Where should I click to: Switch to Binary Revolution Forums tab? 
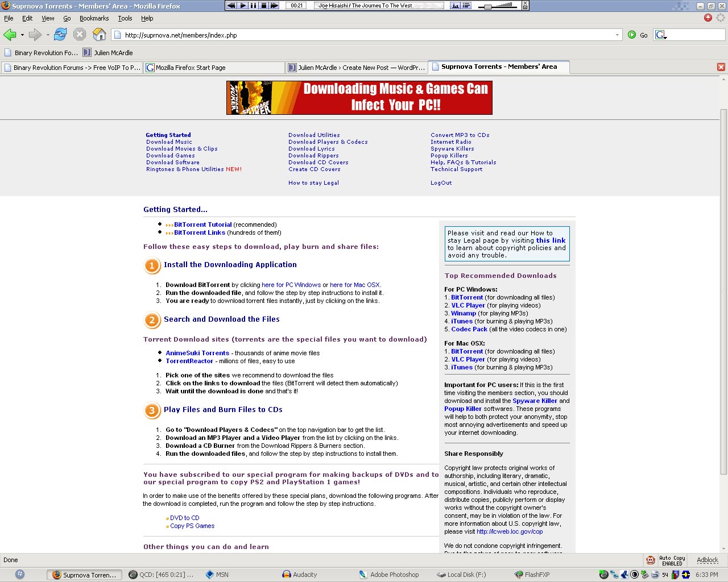coord(72,68)
